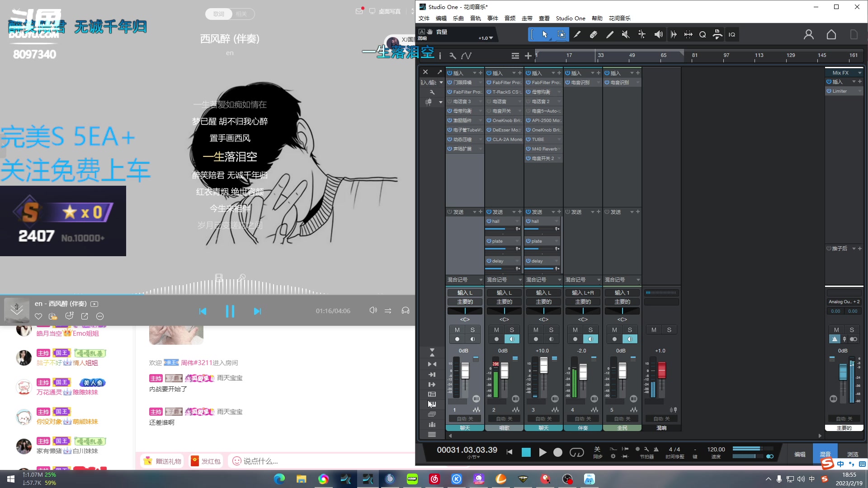Click 发红包 button in chat
The width and height of the screenshot is (868, 488).
[206, 461]
